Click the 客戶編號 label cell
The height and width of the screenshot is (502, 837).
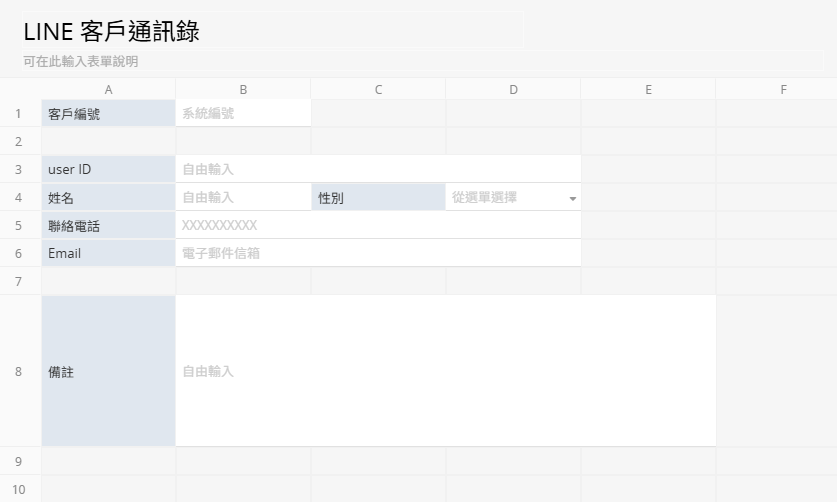108,113
